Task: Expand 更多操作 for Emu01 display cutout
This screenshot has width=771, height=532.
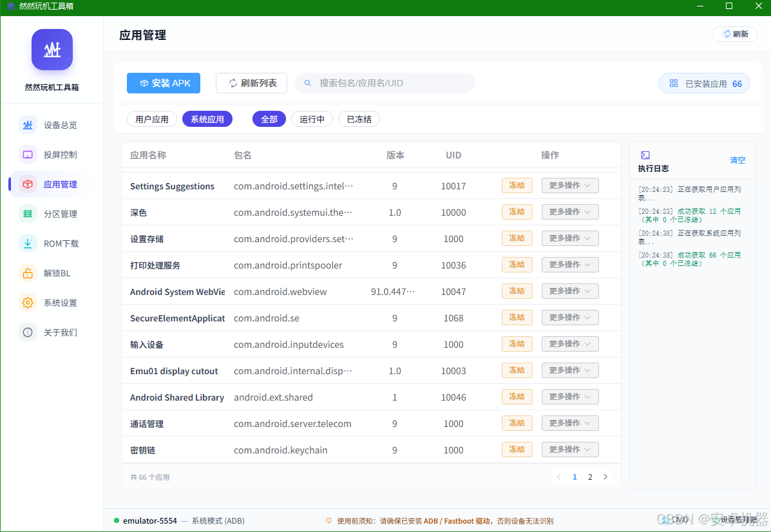Action: click(570, 370)
